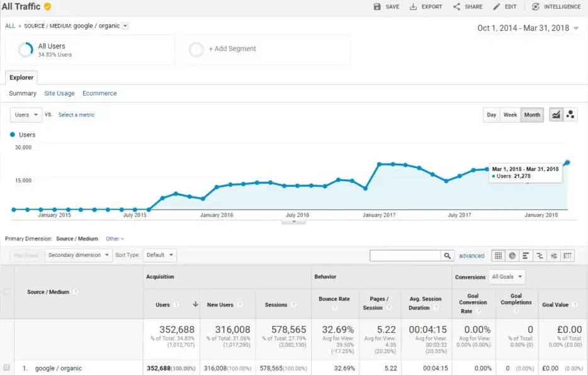The image size is (588, 375).
Task: Open the google / organic dimension dropdown
Action: pos(125,26)
